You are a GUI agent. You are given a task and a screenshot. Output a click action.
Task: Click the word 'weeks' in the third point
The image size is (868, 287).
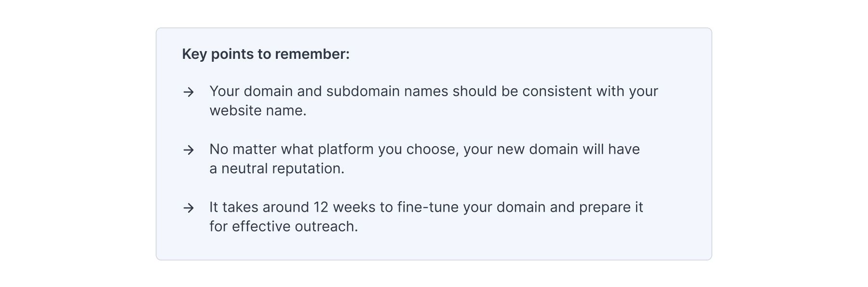[x=354, y=207]
